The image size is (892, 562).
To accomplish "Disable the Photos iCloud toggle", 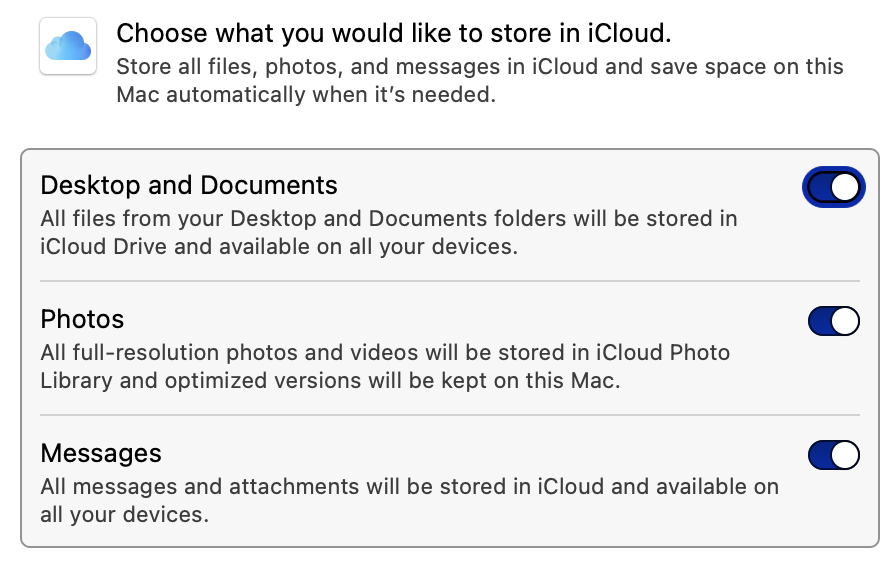I will 833,321.
